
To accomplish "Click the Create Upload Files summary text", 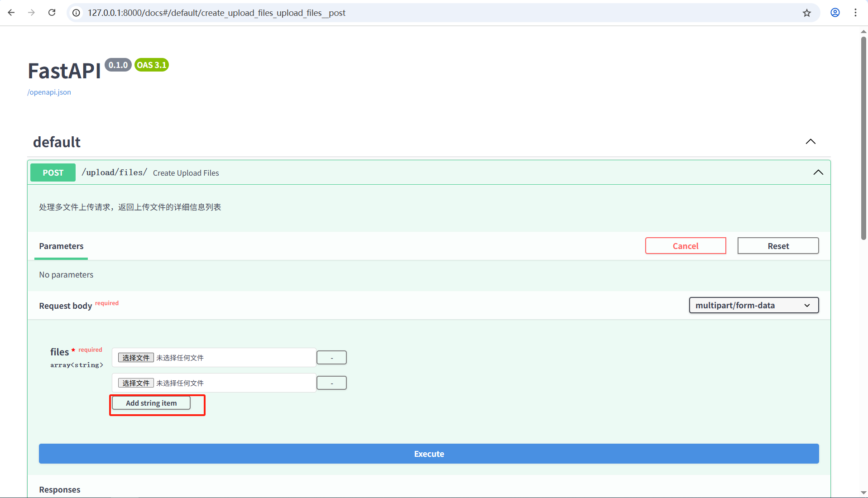I will 186,173.
